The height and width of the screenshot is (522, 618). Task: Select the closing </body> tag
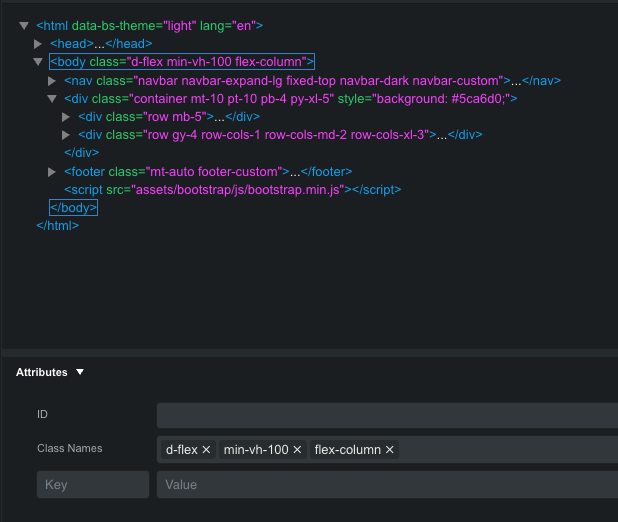click(x=73, y=207)
